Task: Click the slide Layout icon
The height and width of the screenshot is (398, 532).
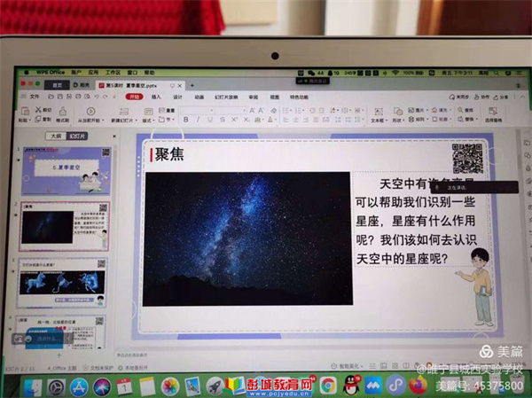Action: point(148,112)
